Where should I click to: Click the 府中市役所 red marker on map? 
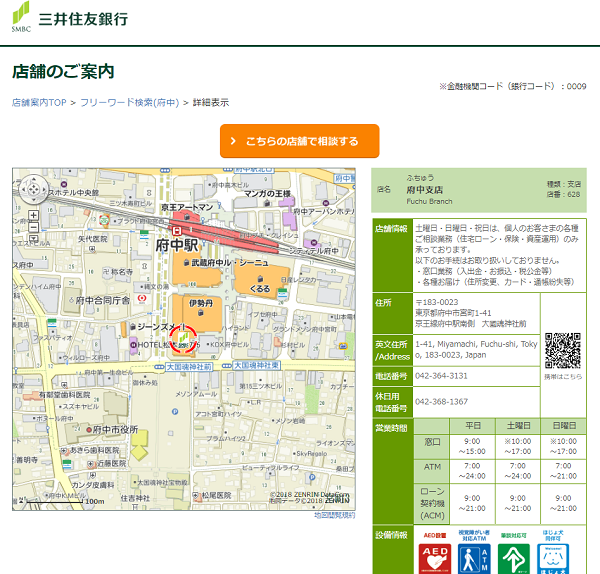[89, 430]
